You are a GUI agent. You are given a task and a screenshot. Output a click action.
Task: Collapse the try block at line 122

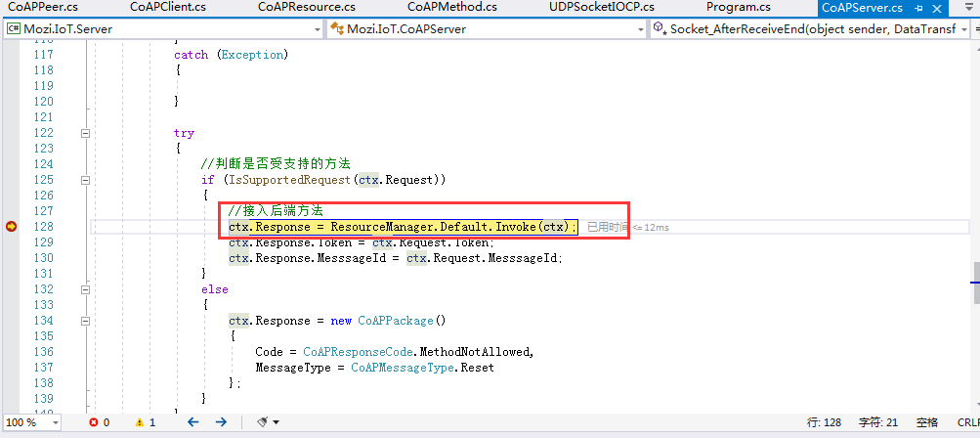pyautogui.click(x=85, y=133)
